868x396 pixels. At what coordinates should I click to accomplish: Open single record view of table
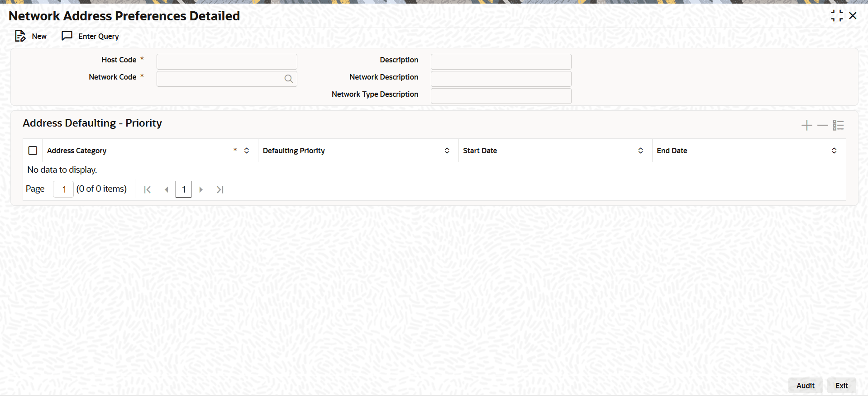pos(838,125)
